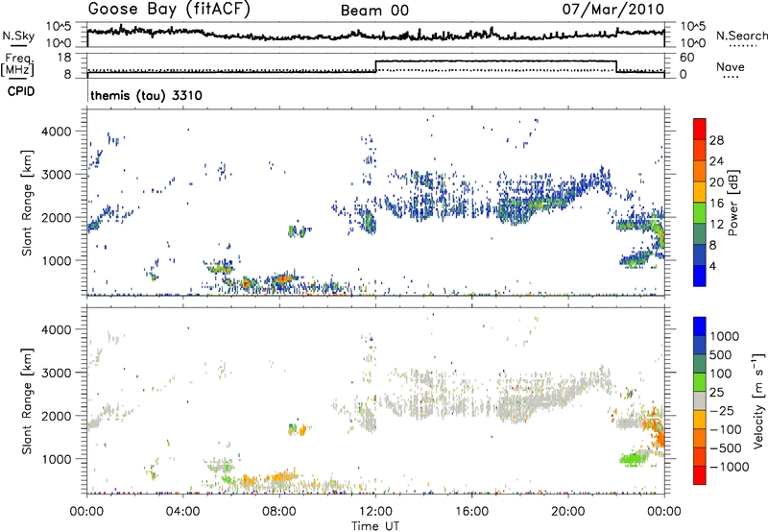Pick the red bottom segment of Velocity colorbar
Viewport: 768px width, 532px height.
700,475
